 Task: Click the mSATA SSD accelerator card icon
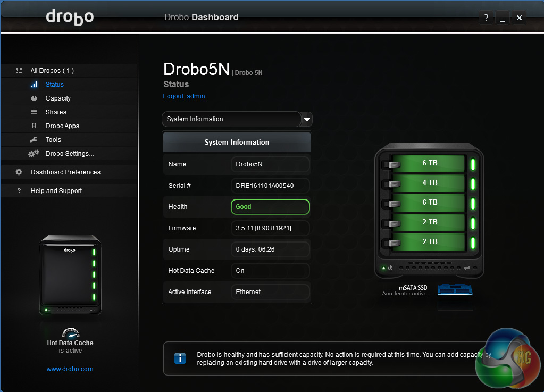pyautogui.click(x=455, y=289)
